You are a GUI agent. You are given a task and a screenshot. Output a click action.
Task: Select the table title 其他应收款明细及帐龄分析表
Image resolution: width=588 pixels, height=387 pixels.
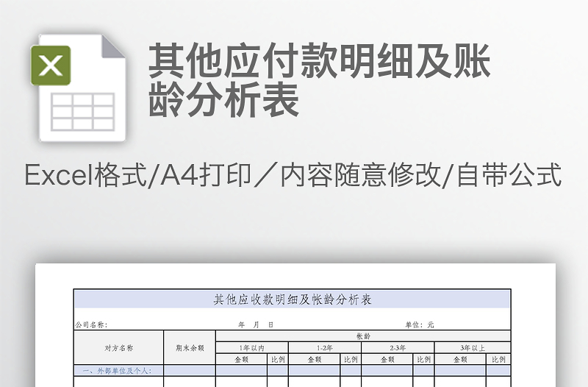[293, 299]
